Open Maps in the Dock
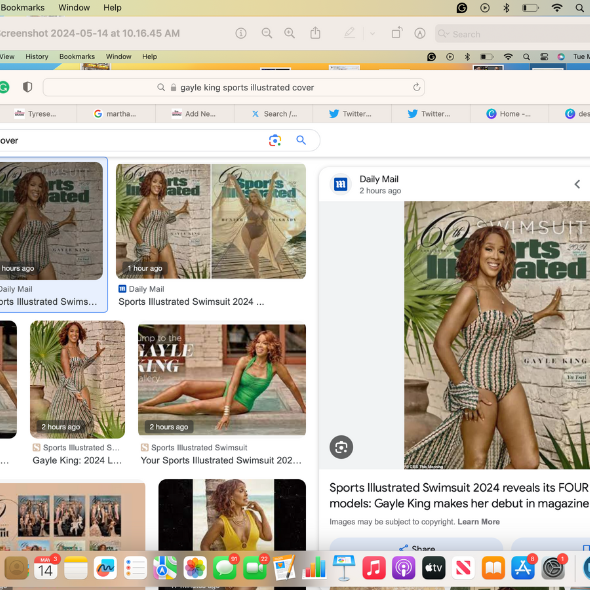Viewport: 590px width, 590px height. tap(165, 568)
